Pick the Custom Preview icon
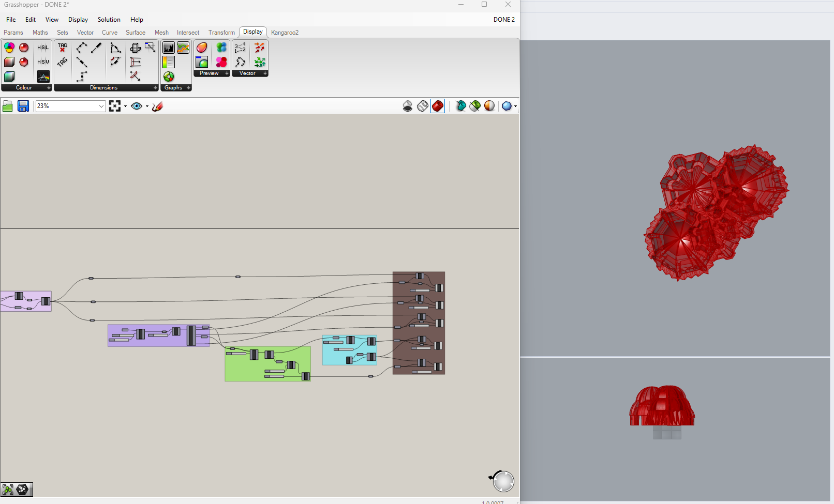 tap(202, 62)
